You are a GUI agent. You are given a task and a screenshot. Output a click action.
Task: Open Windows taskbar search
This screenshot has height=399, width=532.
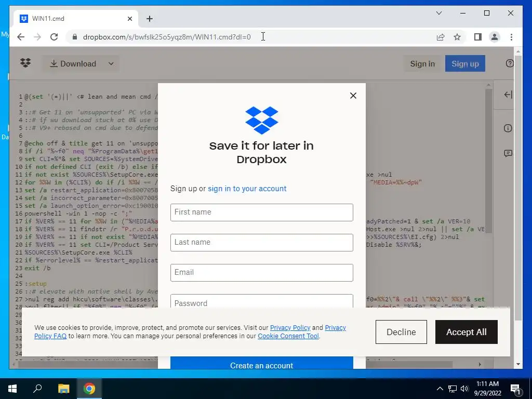[x=37, y=389]
